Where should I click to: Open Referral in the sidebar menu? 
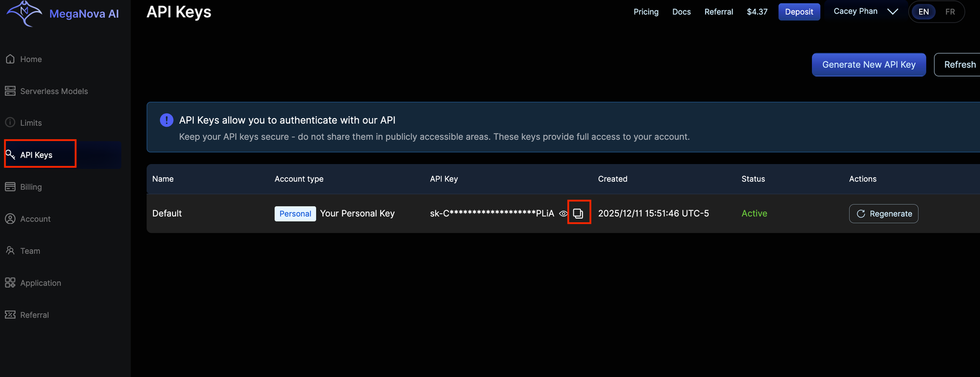34,315
